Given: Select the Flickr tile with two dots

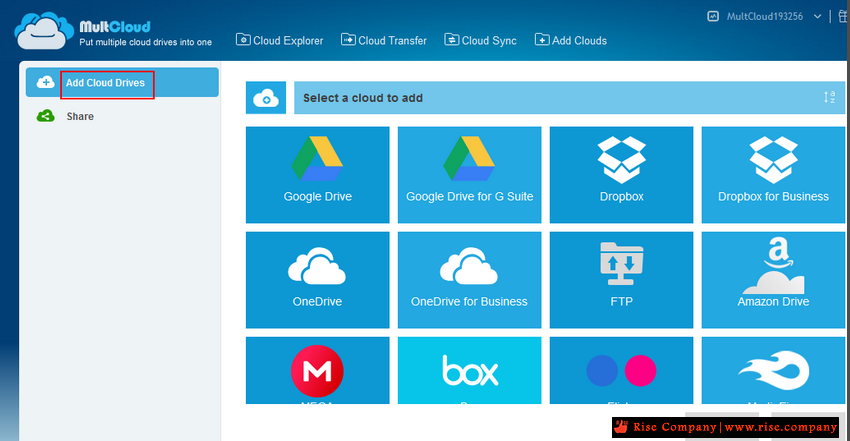Looking at the screenshot, I should [621, 371].
